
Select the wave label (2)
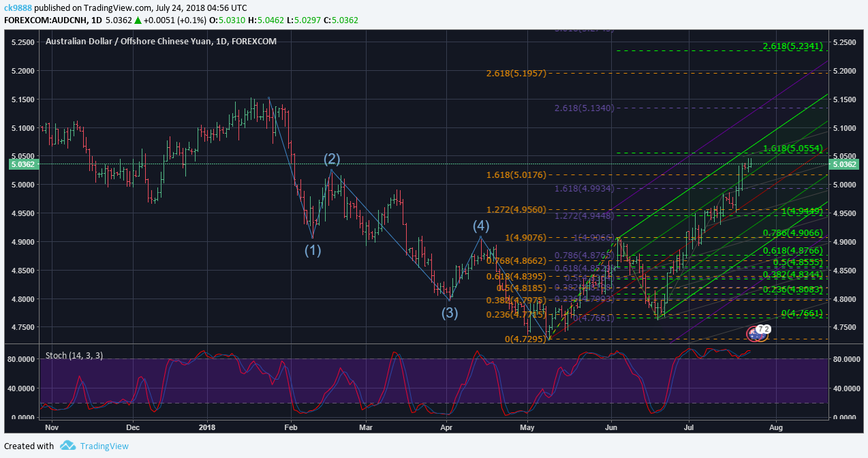(x=332, y=159)
